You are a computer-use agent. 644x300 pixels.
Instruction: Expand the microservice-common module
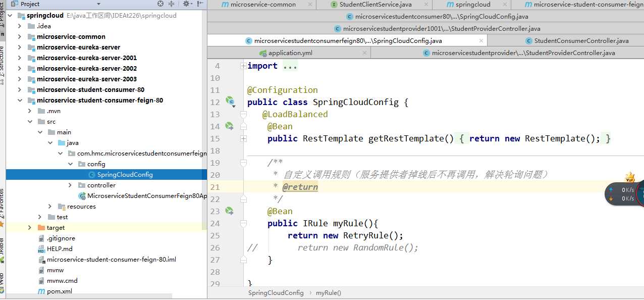(20, 37)
